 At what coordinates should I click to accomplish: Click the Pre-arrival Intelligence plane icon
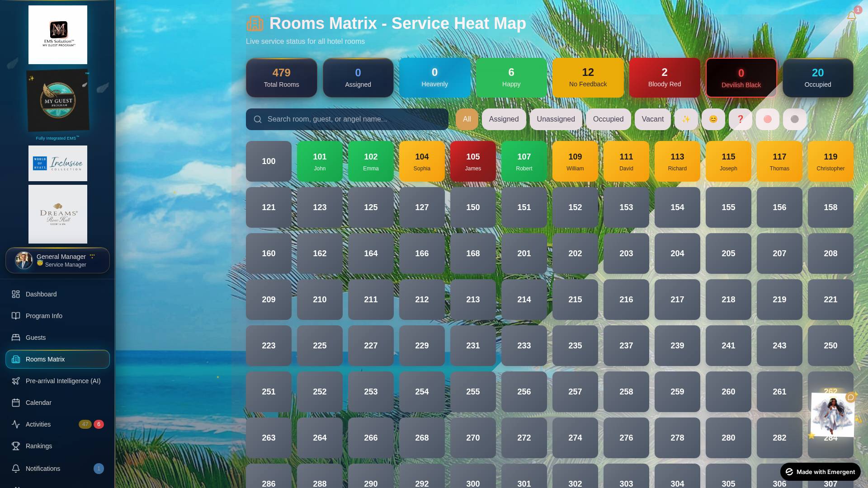click(x=16, y=381)
